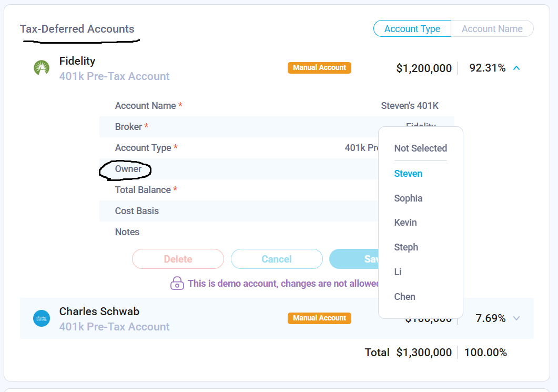
Task: Collapse the Fidelity account details
Action: (516, 68)
